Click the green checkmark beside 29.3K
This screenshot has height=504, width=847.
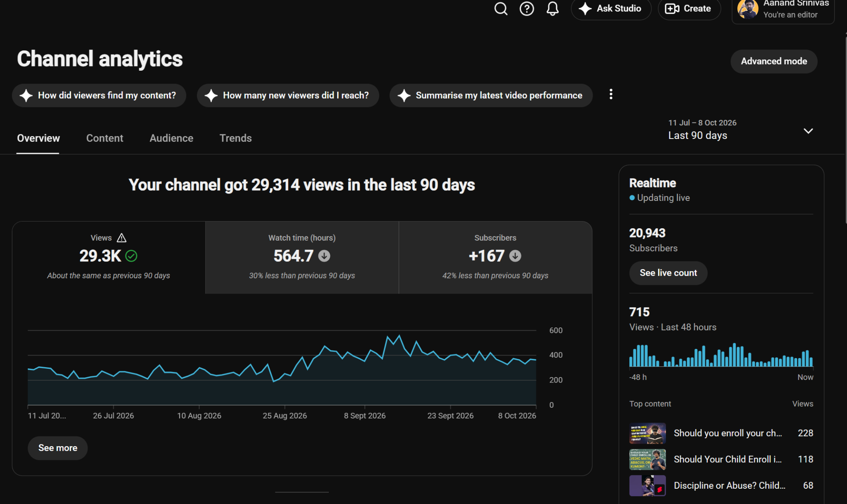[x=131, y=256]
